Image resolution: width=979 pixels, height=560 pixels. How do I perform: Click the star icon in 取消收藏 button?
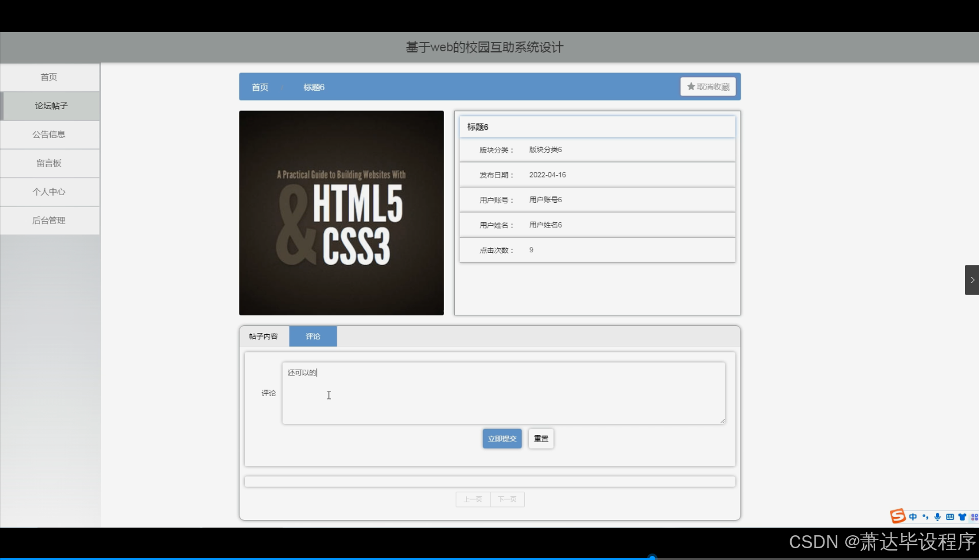[691, 87]
